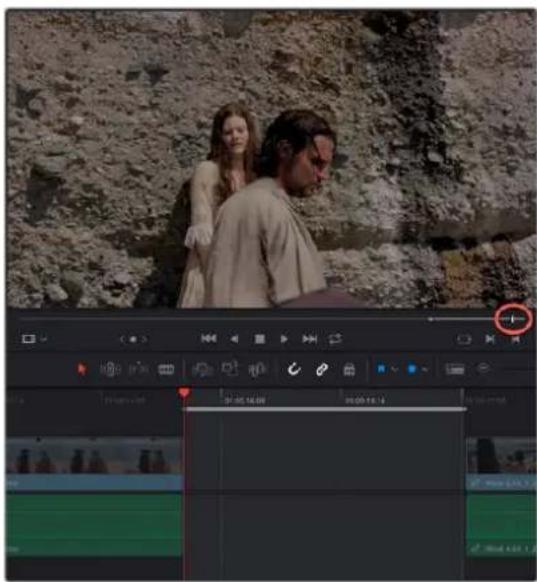Click previous edit arrow left of the dot

click(x=122, y=339)
